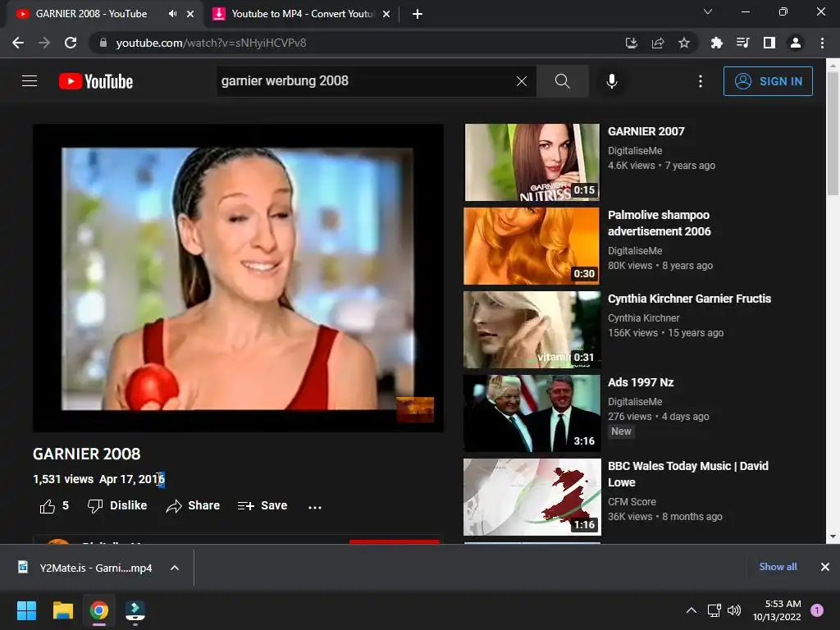Click Palmolive shampoo video thumbnail
The height and width of the screenshot is (630, 840).
[x=532, y=246]
